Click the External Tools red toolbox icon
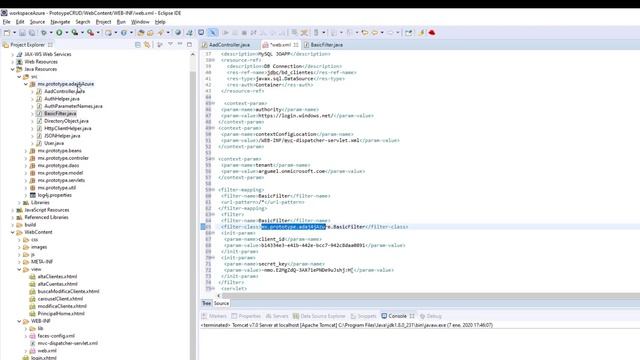This screenshot has height=360, width=640. pyautogui.click(x=90, y=33)
